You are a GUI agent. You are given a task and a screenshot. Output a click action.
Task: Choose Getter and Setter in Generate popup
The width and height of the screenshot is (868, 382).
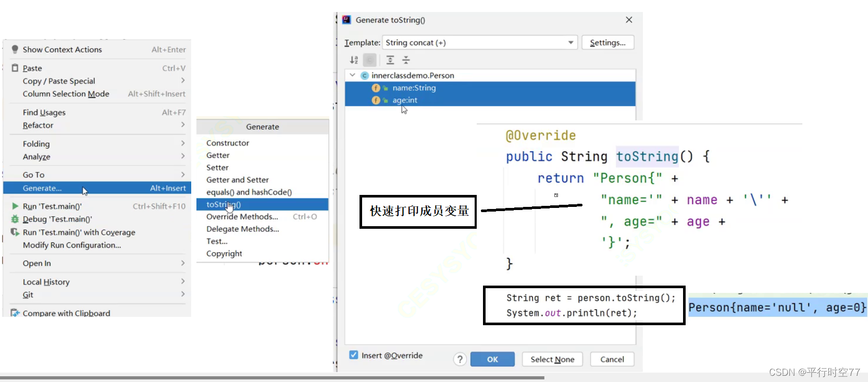(262, 180)
